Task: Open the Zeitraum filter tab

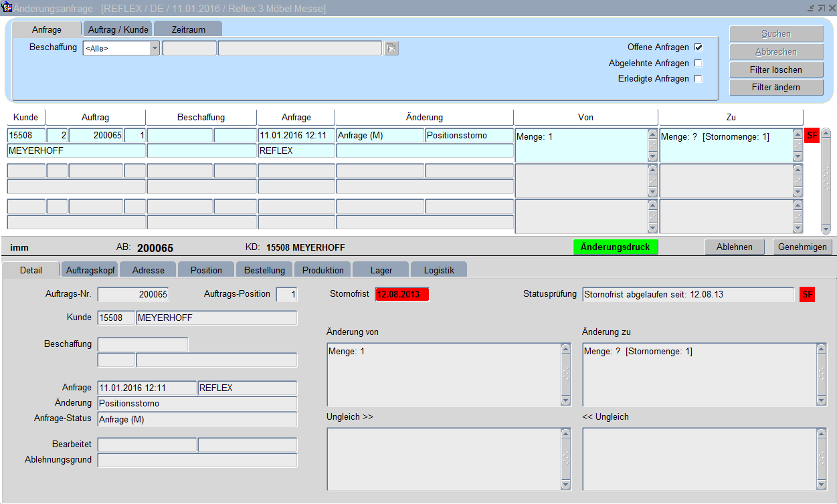Action: point(188,29)
